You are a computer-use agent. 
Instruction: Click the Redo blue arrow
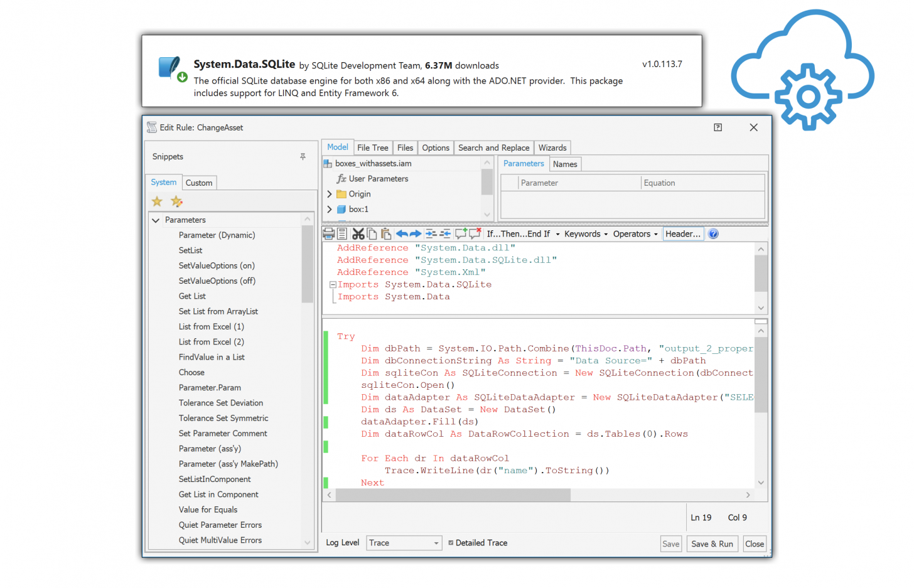(x=416, y=234)
